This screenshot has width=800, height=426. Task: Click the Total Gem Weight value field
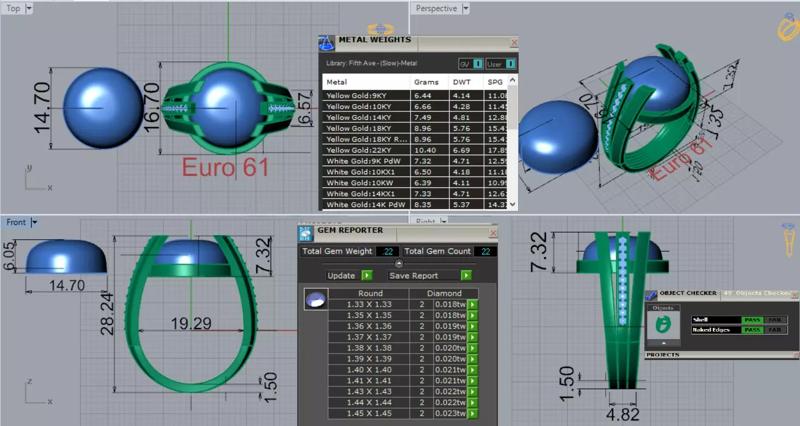[x=387, y=251]
